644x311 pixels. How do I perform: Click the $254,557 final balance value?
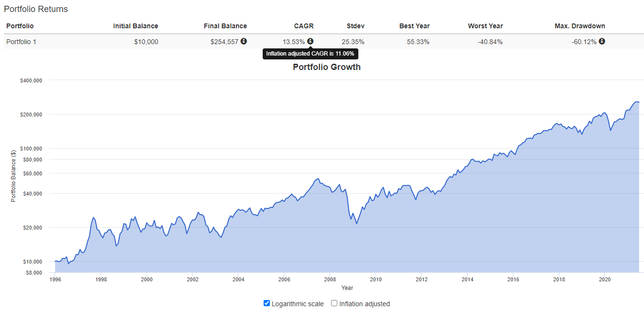point(224,42)
